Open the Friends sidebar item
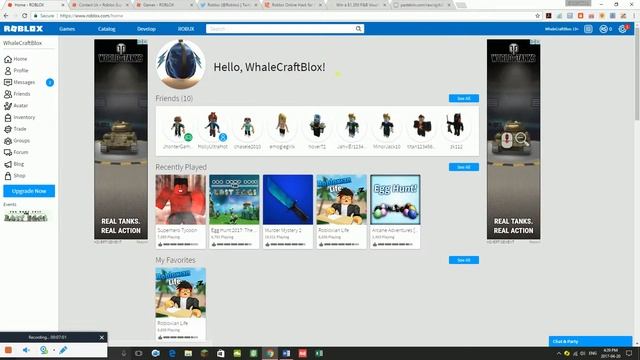The width and height of the screenshot is (640, 360). 17,94
